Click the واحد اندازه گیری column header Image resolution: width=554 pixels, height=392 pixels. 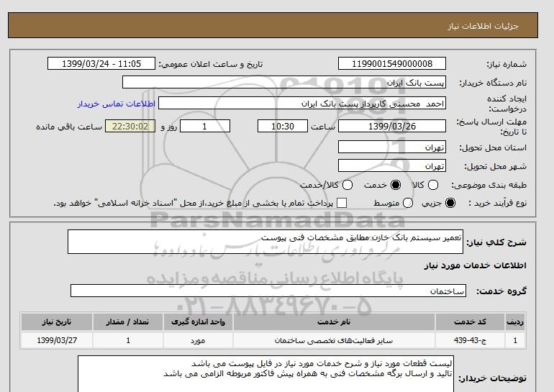198,322
